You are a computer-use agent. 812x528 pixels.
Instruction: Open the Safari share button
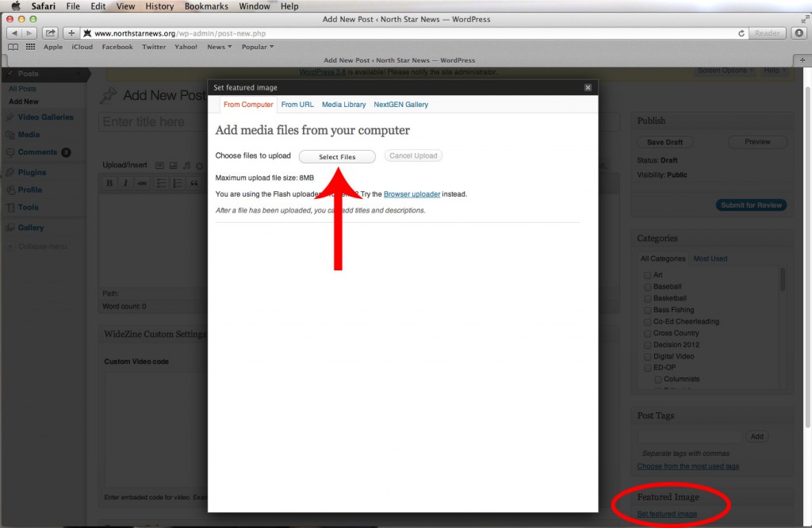50,33
